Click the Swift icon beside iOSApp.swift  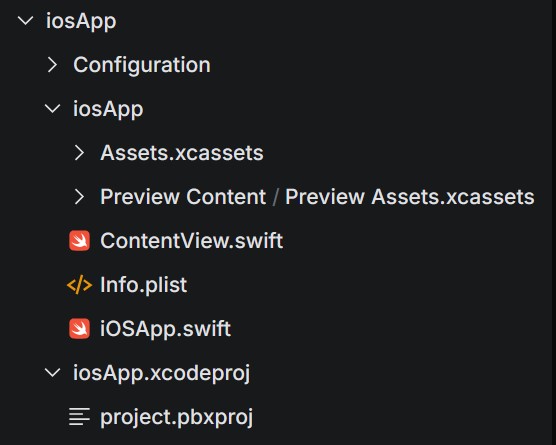point(79,329)
